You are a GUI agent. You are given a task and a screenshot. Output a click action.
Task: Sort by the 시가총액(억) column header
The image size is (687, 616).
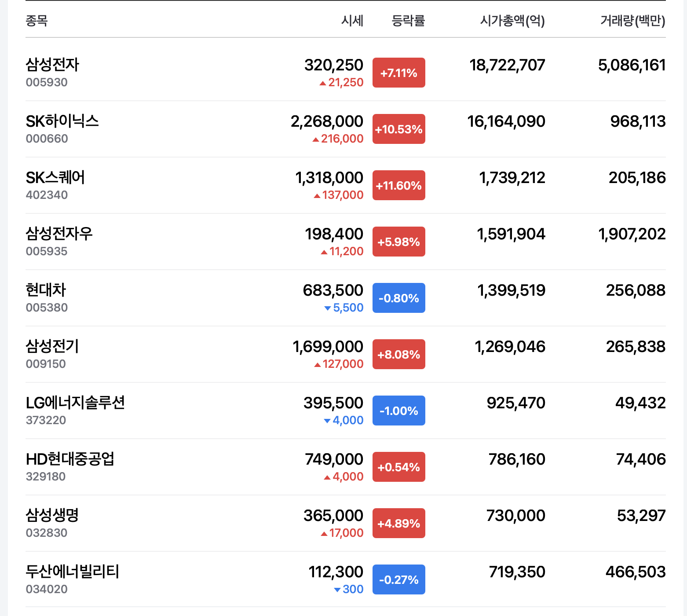pyautogui.click(x=512, y=21)
